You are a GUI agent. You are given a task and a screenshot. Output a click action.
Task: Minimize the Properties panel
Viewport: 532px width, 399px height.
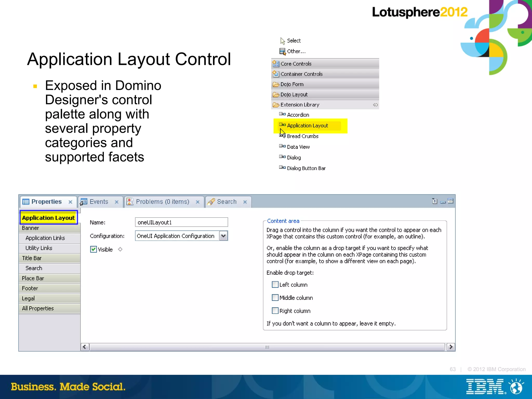[443, 202]
